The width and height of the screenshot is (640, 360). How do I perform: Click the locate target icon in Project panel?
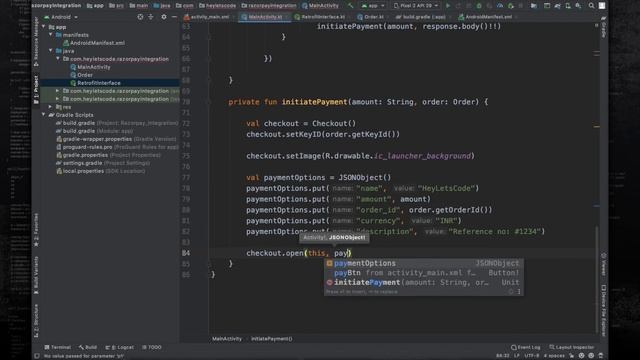(x=140, y=17)
